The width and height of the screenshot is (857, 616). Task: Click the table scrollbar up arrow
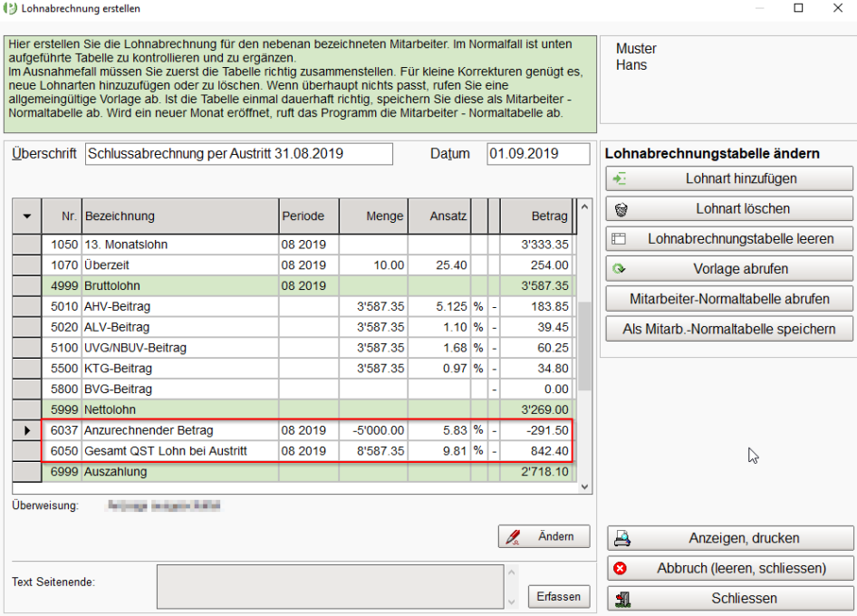click(x=585, y=207)
